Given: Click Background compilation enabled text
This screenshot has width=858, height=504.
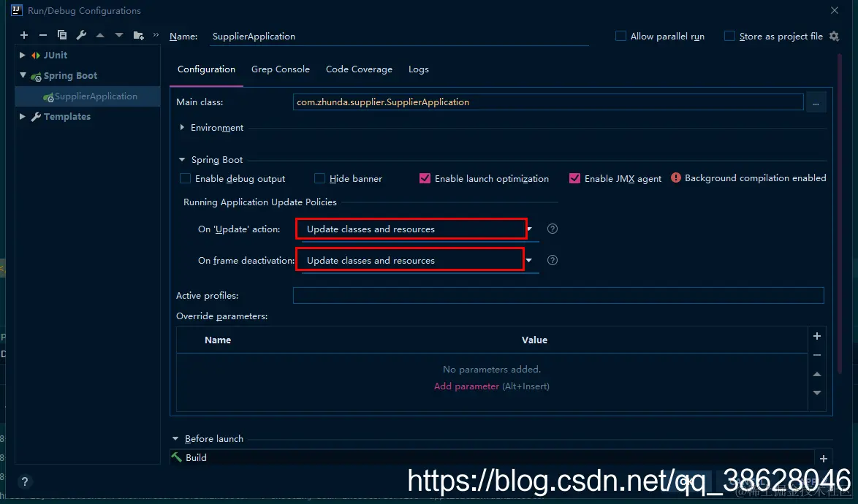Looking at the screenshot, I should tap(755, 178).
